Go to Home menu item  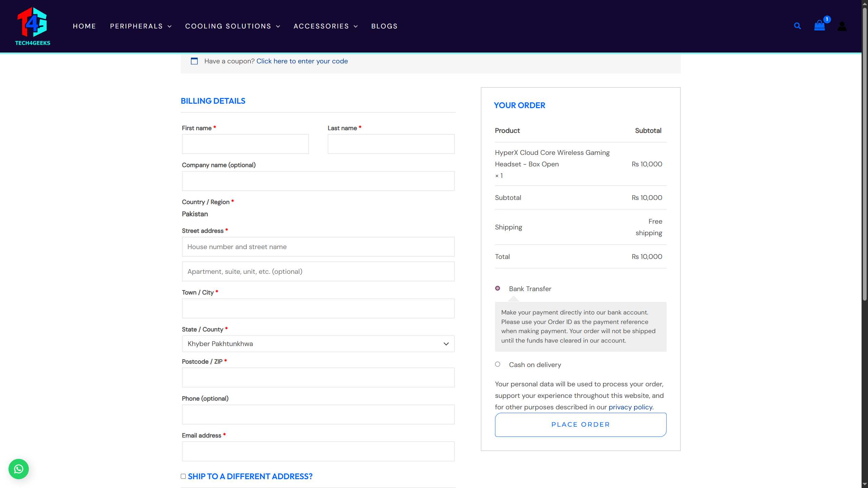coord(84,26)
